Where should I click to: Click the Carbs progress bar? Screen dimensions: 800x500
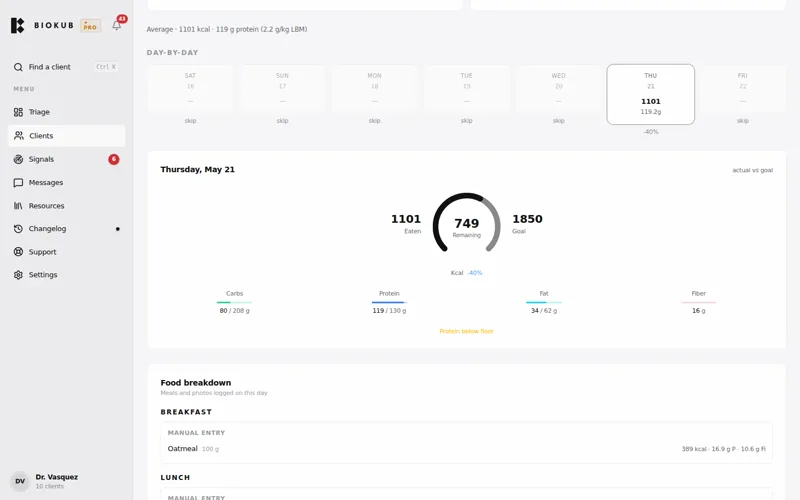234,303
